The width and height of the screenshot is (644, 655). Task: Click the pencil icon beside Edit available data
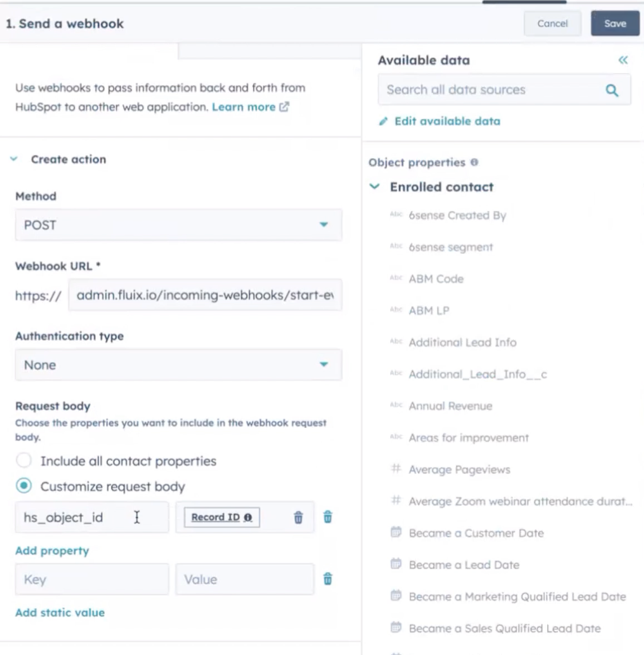[382, 121]
